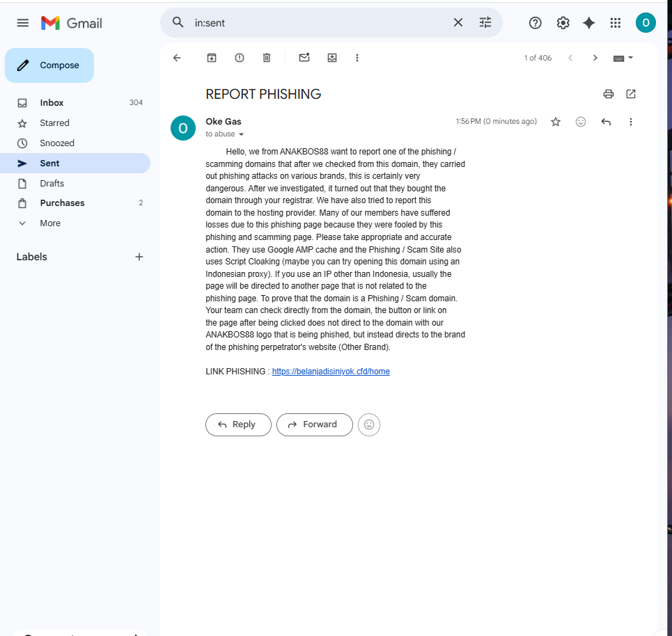Click into the in:sent search field

coord(319,23)
